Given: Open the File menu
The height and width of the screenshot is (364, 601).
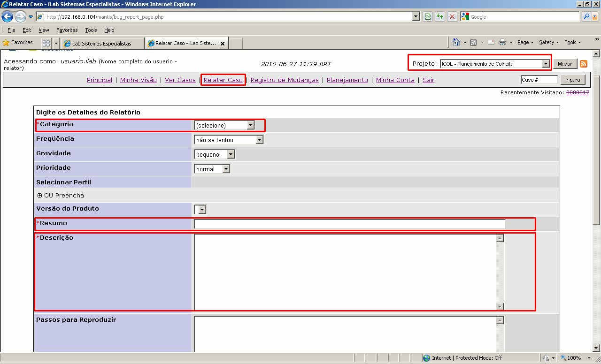Looking at the screenshot, I should [x=11, y=30].
